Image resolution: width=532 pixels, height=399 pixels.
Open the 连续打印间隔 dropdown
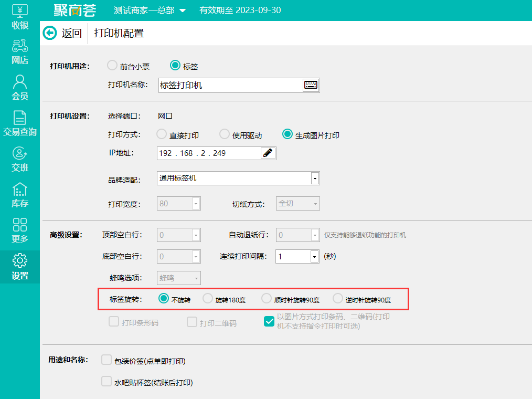tap(314, 256)
